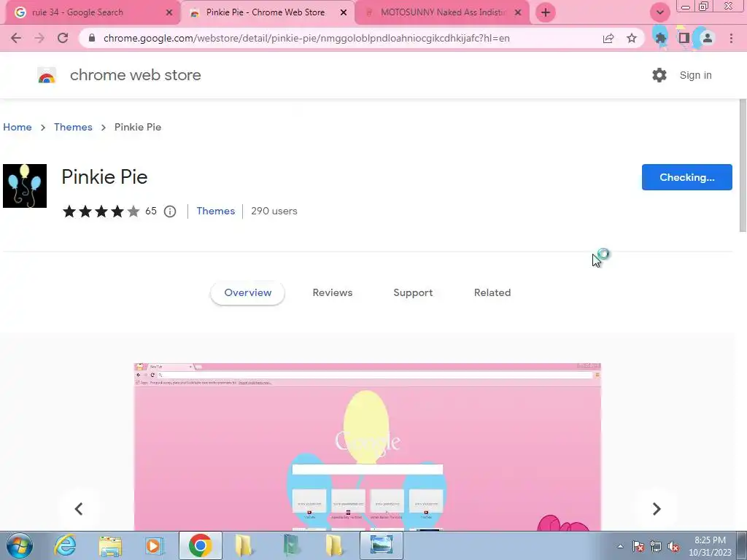This screenshot has height=560, width=747.
Task: Close the Pinkie Pie Chrome Web Store tab
Action: pyautogui.click(x=344, y=13)
